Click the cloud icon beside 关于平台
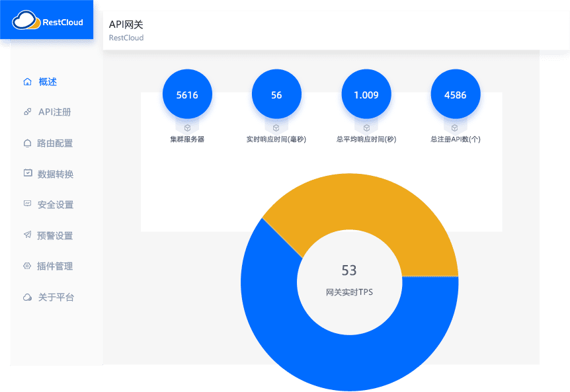The height and width of the screenshot is (392, 570). pyautogui.click(x=26, y=297)
